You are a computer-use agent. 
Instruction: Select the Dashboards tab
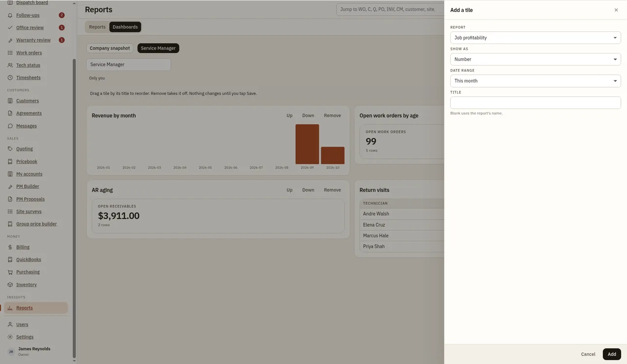[125, 27]
